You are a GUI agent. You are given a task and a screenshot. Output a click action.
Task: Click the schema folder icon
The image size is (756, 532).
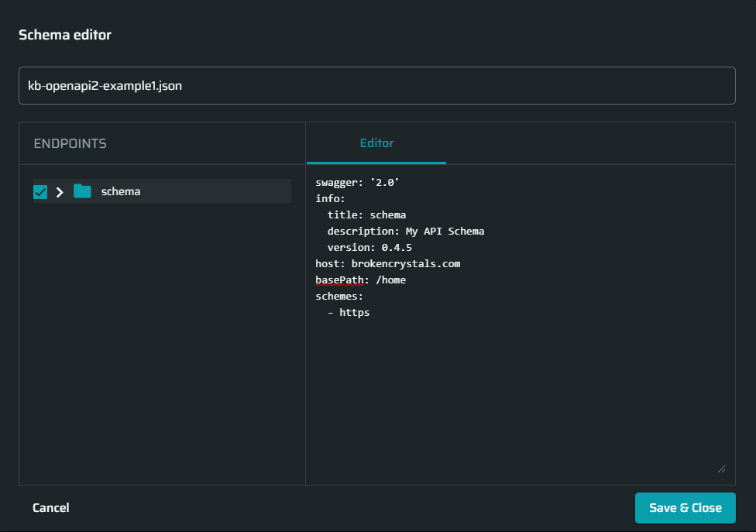pyautogui.click(x=82, y=191)
